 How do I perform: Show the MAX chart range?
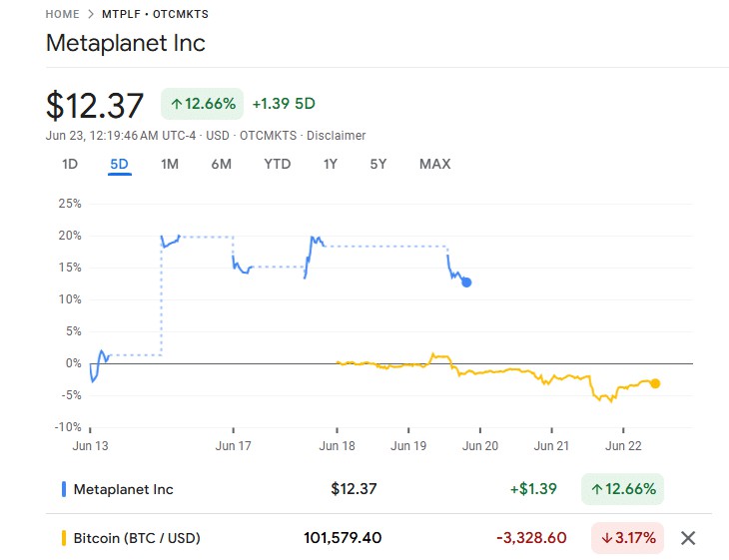(x=435, y=164)
